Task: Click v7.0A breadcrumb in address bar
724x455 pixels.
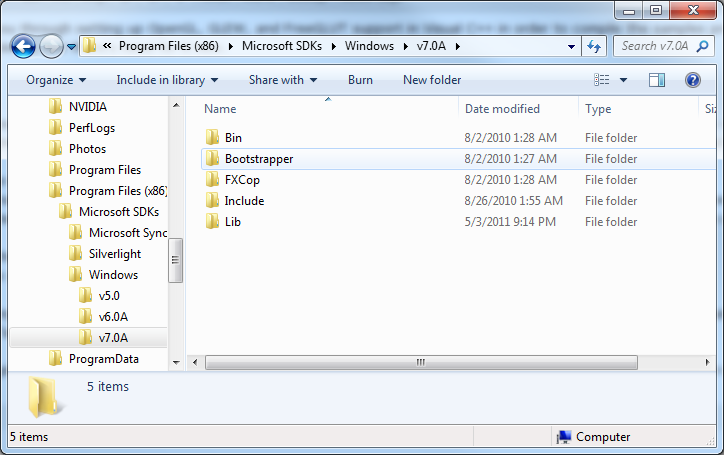Action: pyautogui.click(x=431, y=46)
